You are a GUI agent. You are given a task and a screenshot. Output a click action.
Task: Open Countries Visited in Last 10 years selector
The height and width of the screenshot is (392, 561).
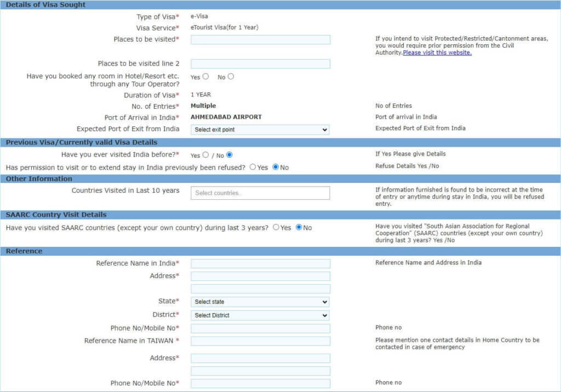[260, 193]
